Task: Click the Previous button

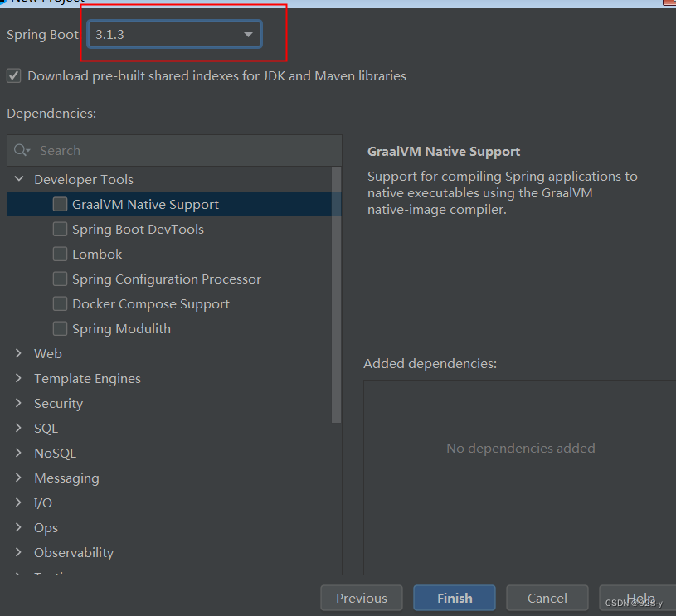Action: 362,598
